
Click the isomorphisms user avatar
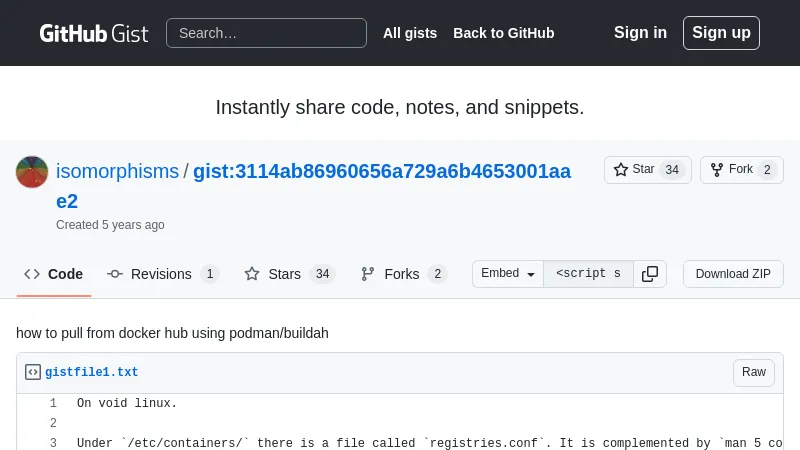(x=32, y=172)
